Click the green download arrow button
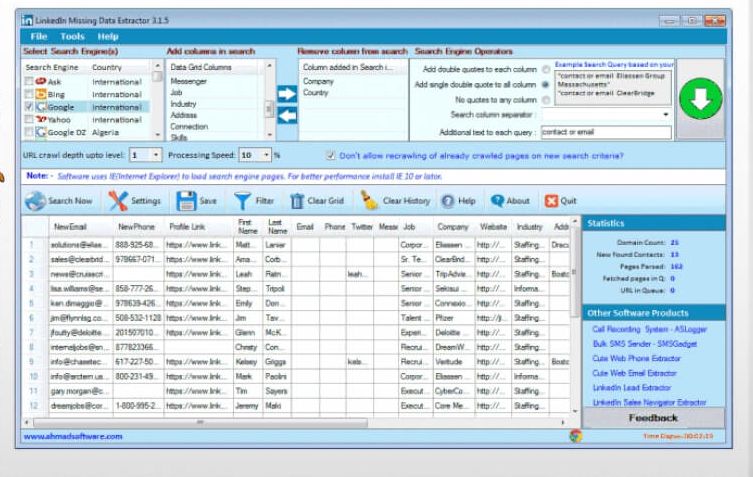The image size is (753, 477). click(701, 99)
